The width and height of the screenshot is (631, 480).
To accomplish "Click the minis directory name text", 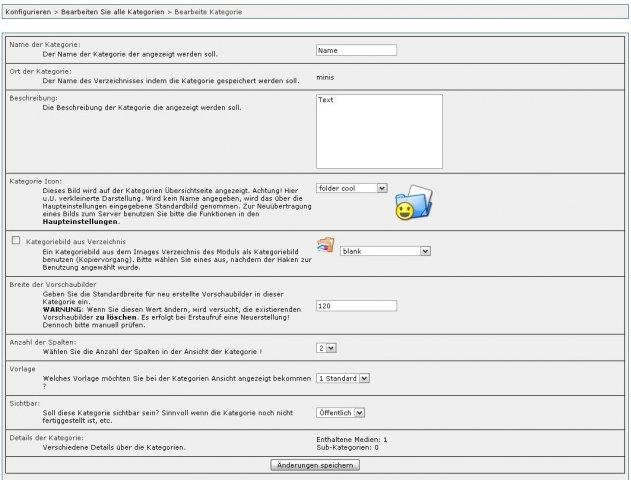I will click(x=325, y=77).
